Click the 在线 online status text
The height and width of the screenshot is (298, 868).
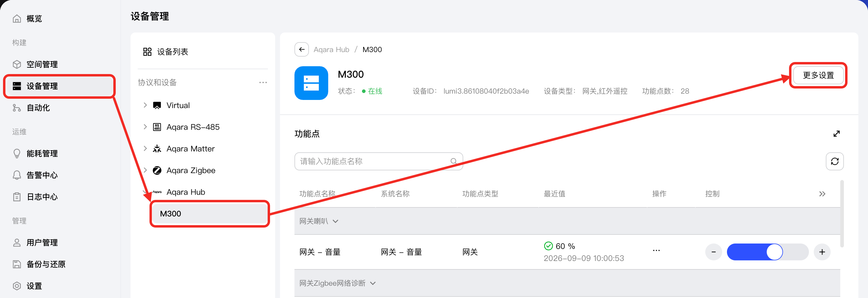pos(375,91)
